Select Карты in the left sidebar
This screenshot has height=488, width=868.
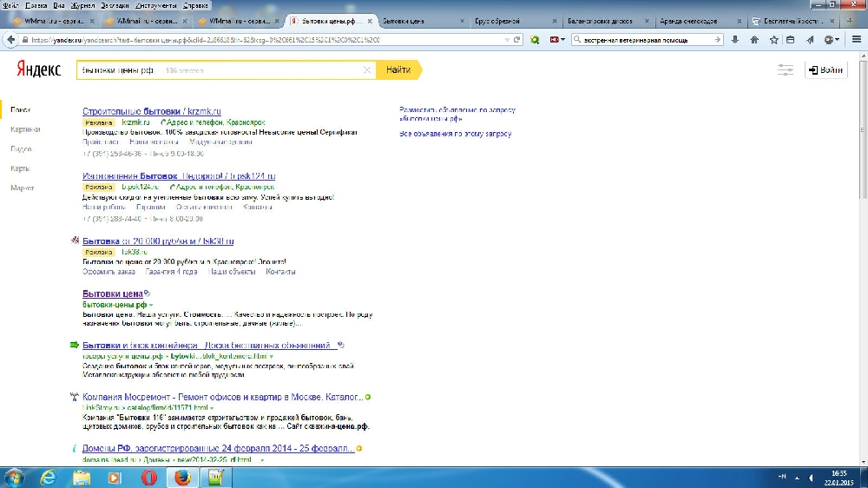pos(20,168)
